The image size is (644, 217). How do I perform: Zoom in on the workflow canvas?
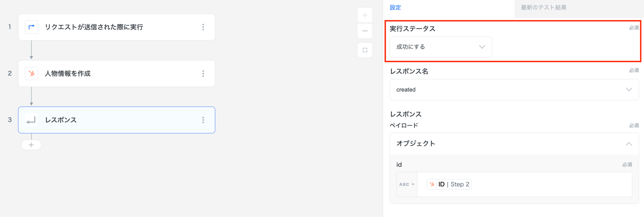click(x=365, y=15)
